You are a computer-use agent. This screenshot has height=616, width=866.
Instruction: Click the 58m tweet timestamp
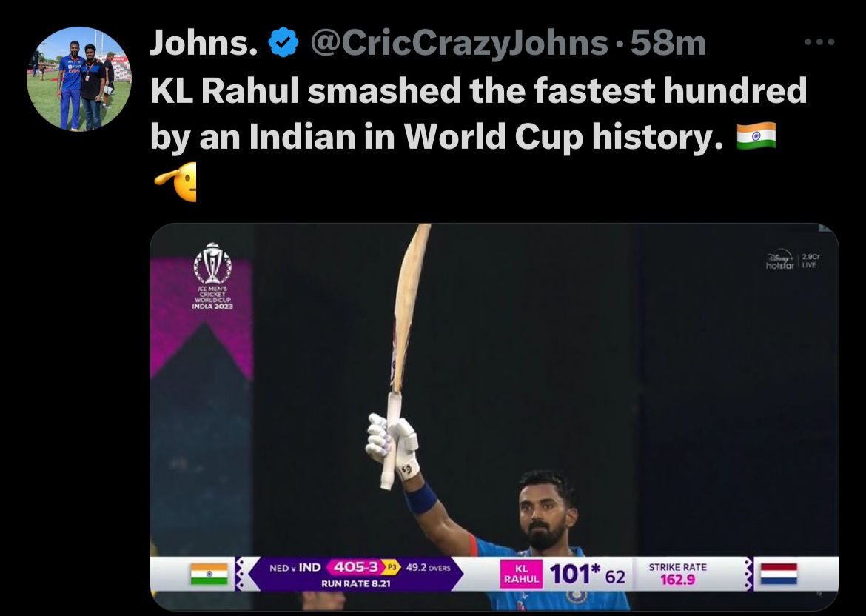click(x=666, y=44)
